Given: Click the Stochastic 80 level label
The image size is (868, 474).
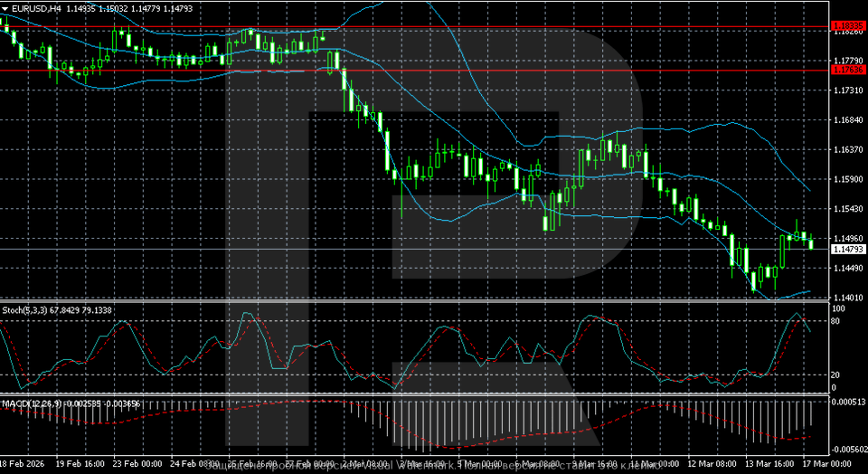Looking at the screenshot, I should coord(837,321).
